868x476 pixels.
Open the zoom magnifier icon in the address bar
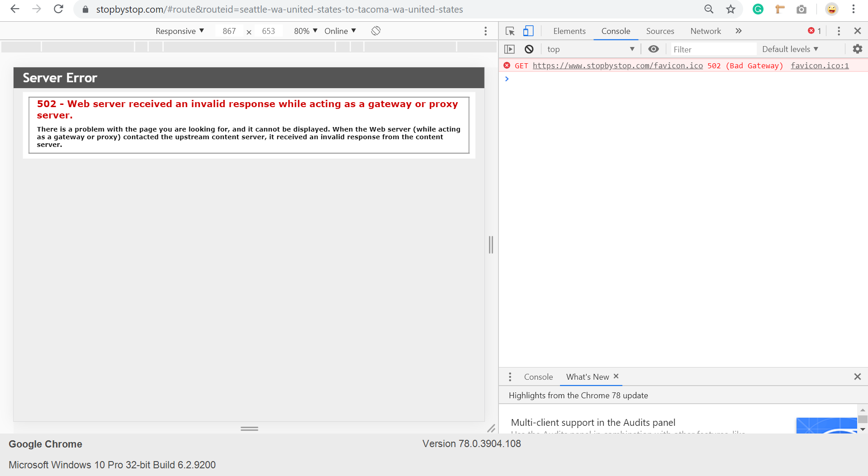709,9
